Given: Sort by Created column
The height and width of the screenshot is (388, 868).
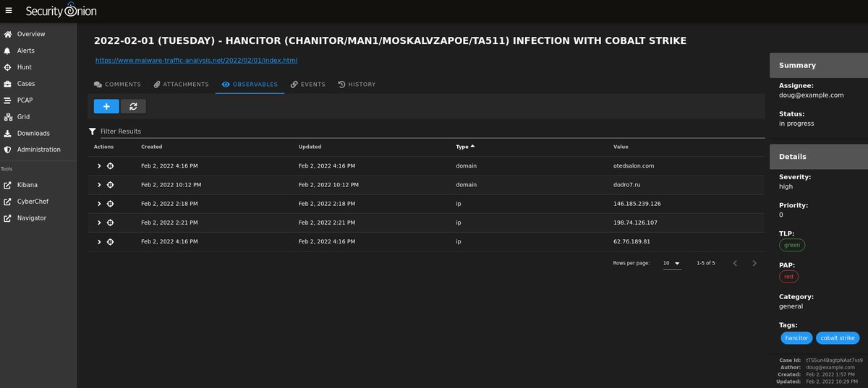Looking at the screenshot, I should 152,147.
